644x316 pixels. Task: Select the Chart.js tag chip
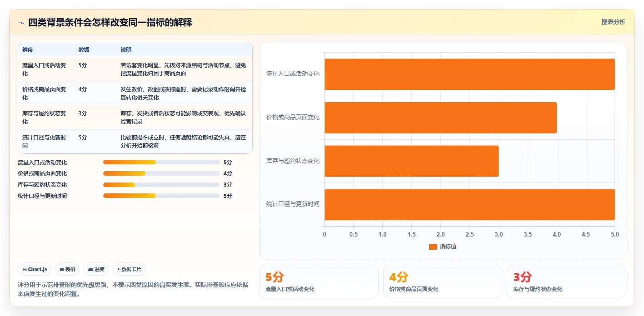[x=35, y=269]
